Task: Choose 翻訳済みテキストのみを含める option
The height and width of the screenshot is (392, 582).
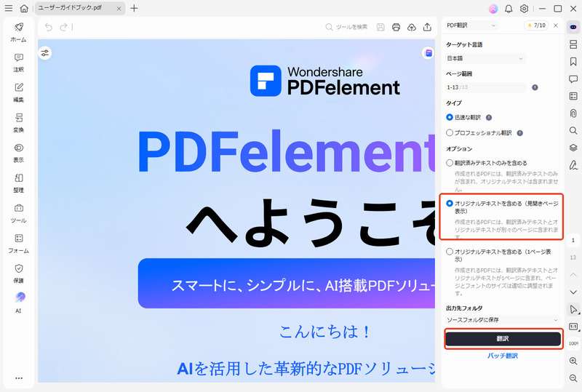Action: pyautogui.click(x=450, y=163)
